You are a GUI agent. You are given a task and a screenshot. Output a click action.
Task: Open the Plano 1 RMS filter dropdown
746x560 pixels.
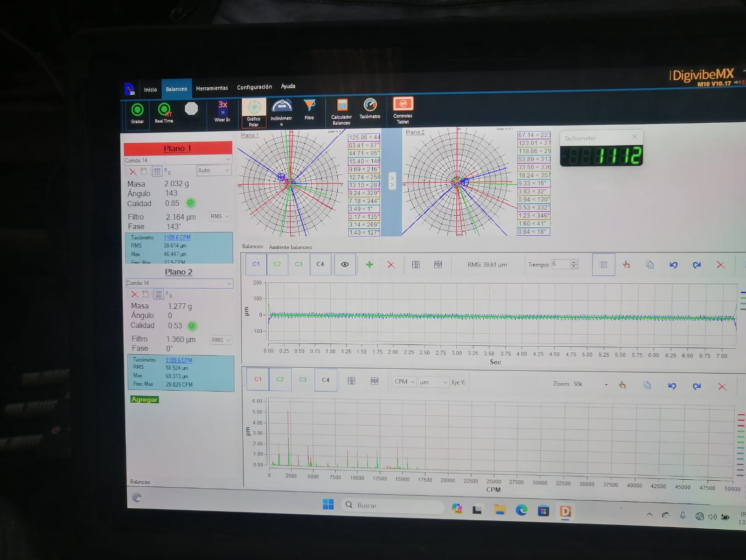tap(220, 217)
